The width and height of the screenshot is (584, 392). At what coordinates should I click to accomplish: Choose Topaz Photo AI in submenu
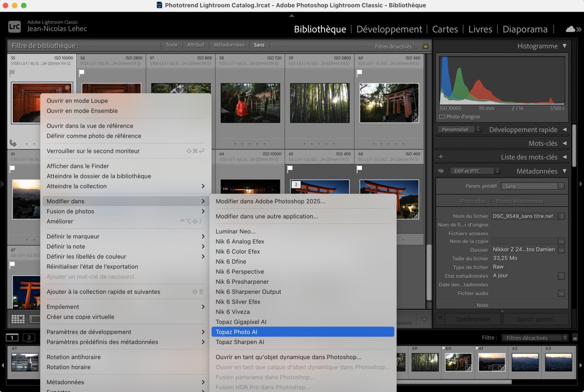coord(303,332)
